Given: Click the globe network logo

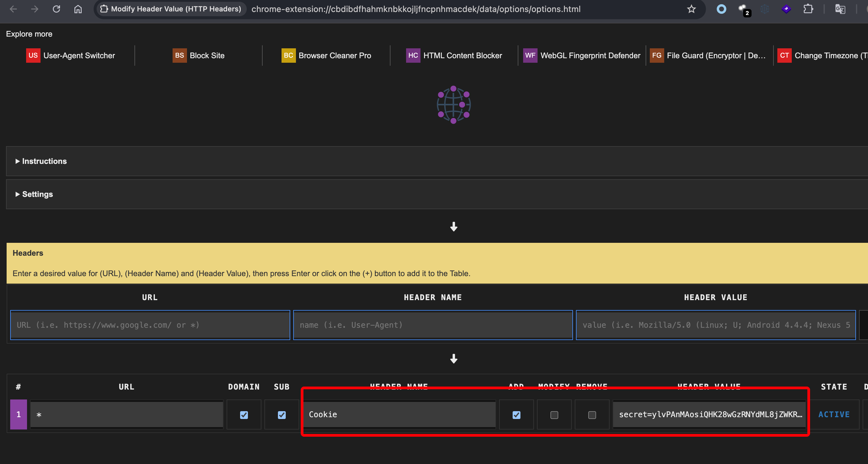Looking at the screenshot, I should point(453,105).
